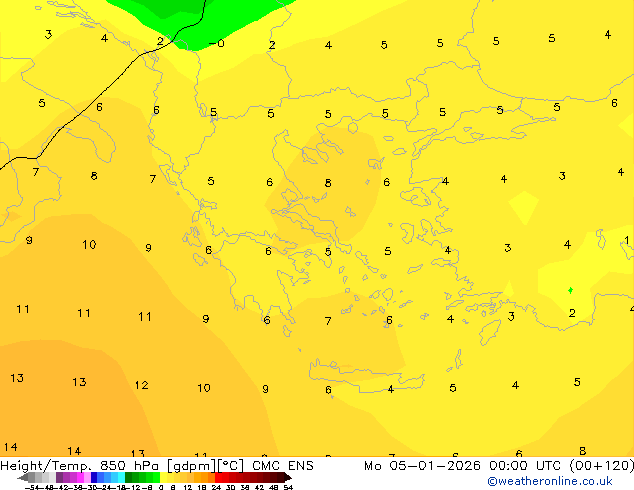634x490 pixels.
Task: Click the dark brown right arrow of color scale
Action: (287, 478)
